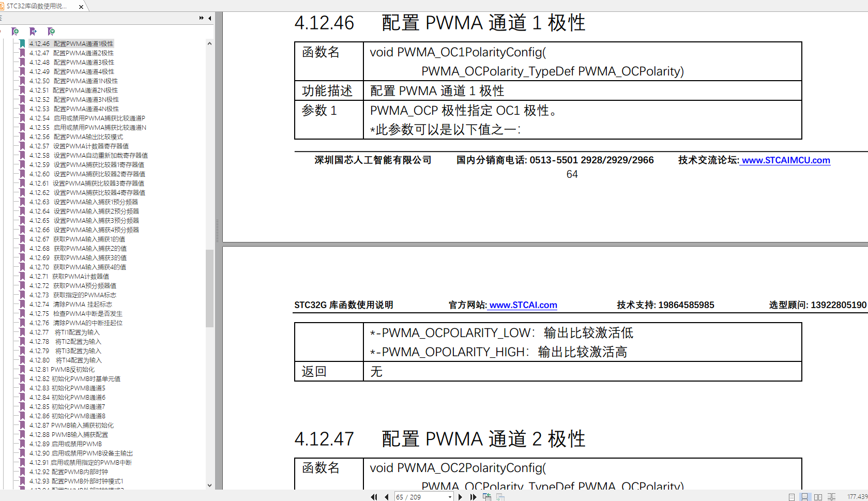Image resolution: width=868 pixels, height=501 pixels.
Task: Open the www.STCAIMCU.com forum link
Action: coord(786,160)
